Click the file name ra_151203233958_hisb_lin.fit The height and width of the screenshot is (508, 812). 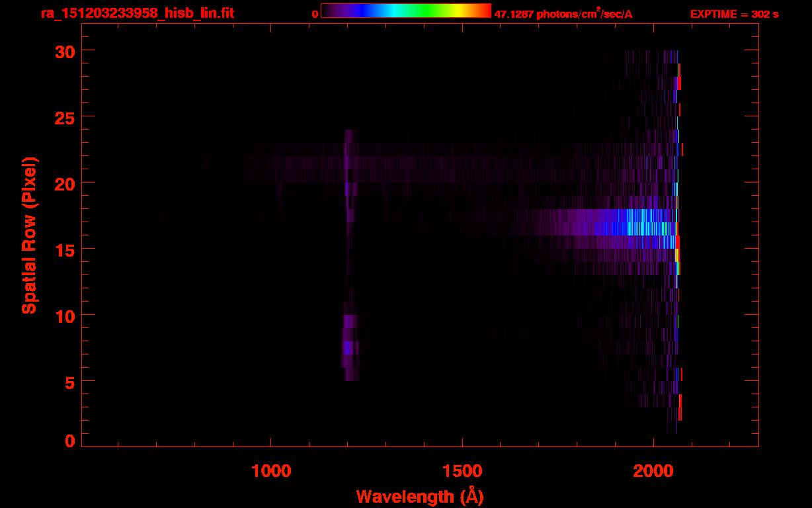click(137, 13)
